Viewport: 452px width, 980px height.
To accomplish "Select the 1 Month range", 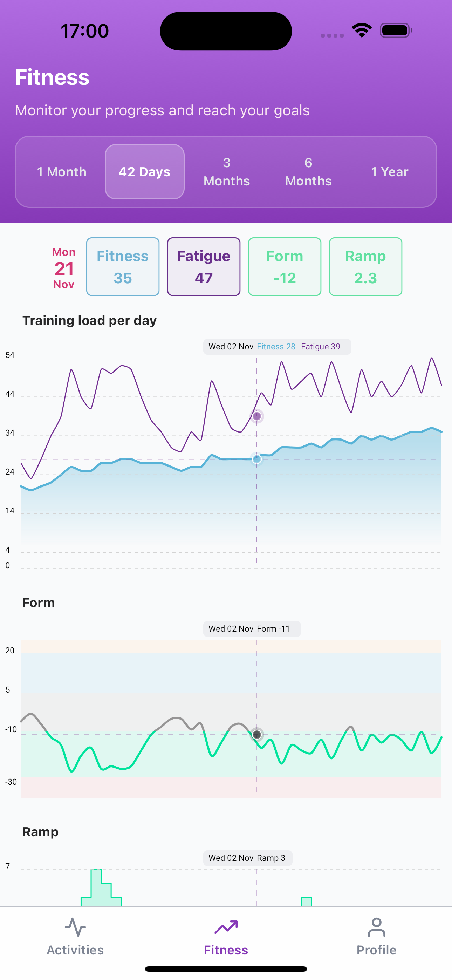I will tap(62, 172).
